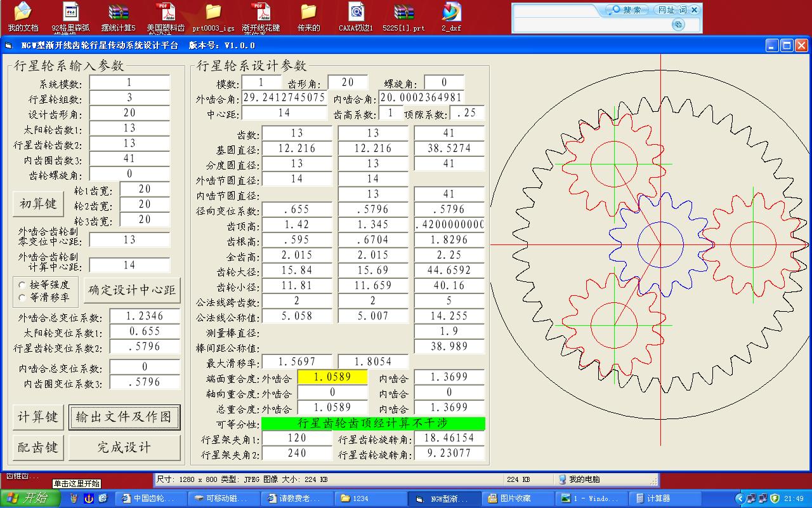Click the security shield tray icon
Viewport: 812px width, 508px height.
coord(775,498)
